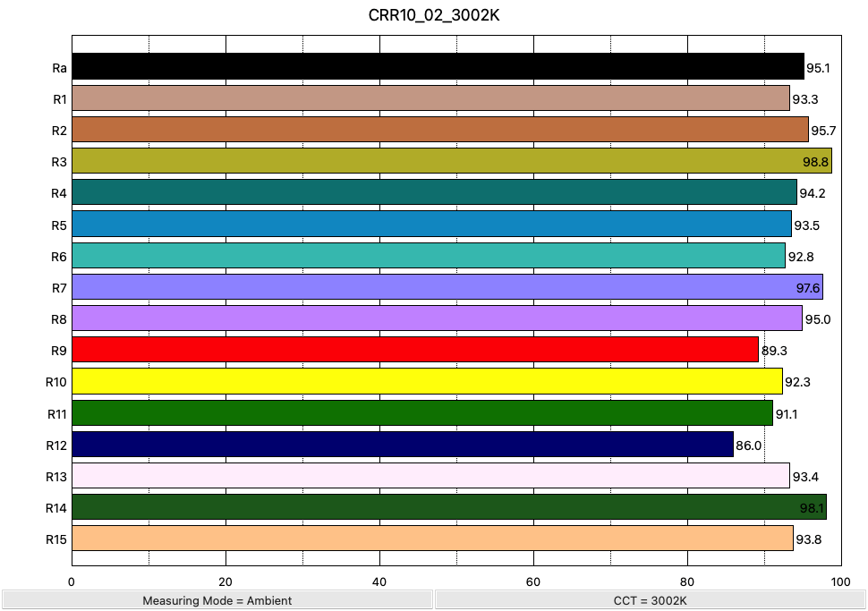Click the CCT = 3002K button
The height and width of the screenshot is (611, 868).
[651, 600]
